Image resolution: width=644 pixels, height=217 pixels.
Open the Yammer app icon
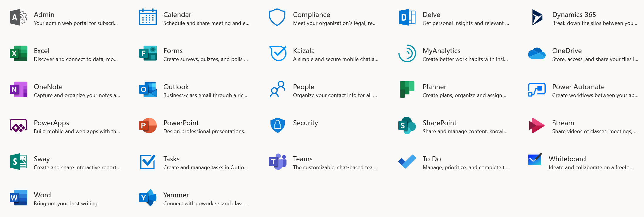click(x=148, y=198)
